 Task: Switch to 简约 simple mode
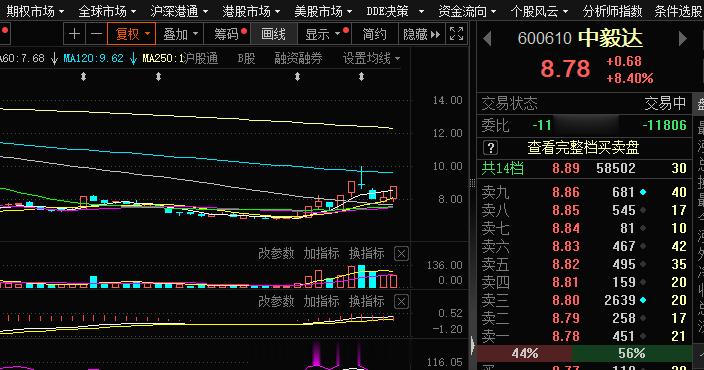pyautogui.click(x=374, y=34)
